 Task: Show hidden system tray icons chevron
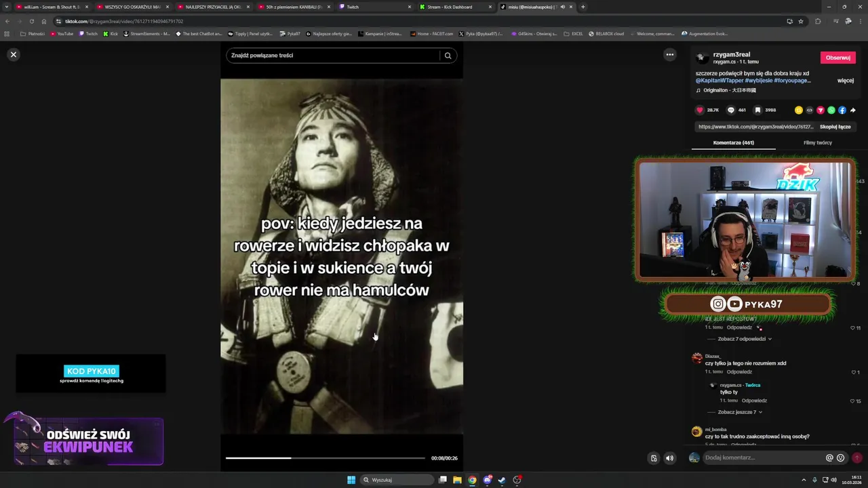(804, 480)
